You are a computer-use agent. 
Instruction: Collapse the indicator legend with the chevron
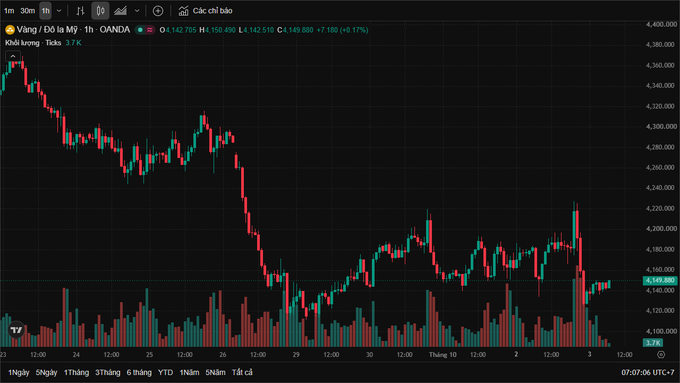[x=13, y=56]
